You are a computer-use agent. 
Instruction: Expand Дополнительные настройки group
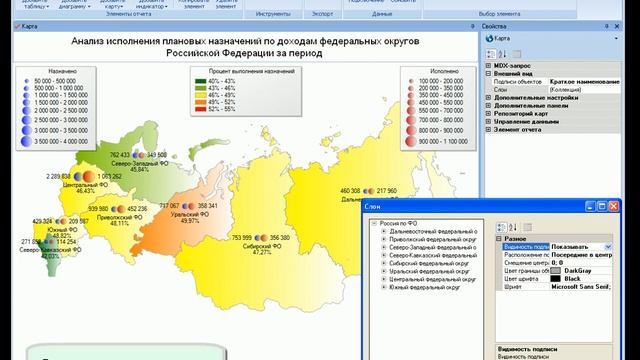(x=488, y=98)
